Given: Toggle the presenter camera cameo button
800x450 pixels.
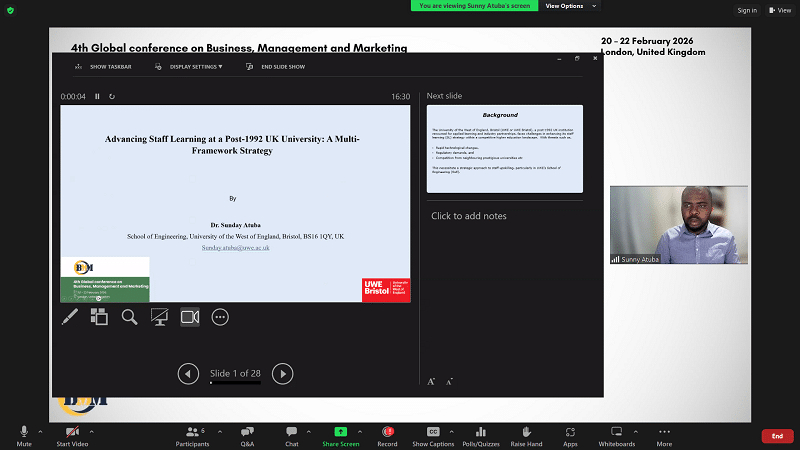Looking at the screenshot, I should click(190, 317).
